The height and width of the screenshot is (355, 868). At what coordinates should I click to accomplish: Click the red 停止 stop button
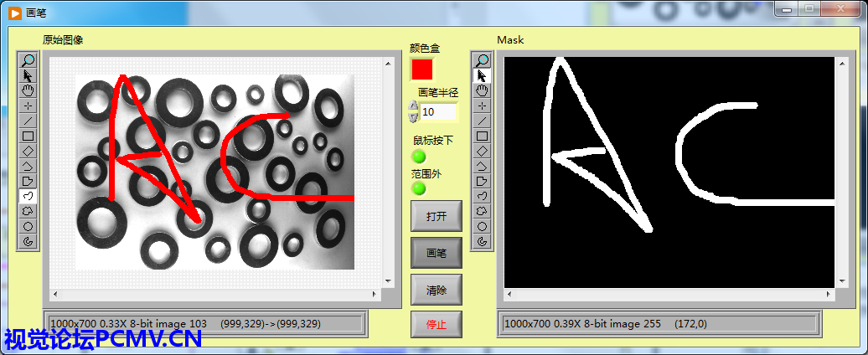pyautogui.click(x=437, y=324)
